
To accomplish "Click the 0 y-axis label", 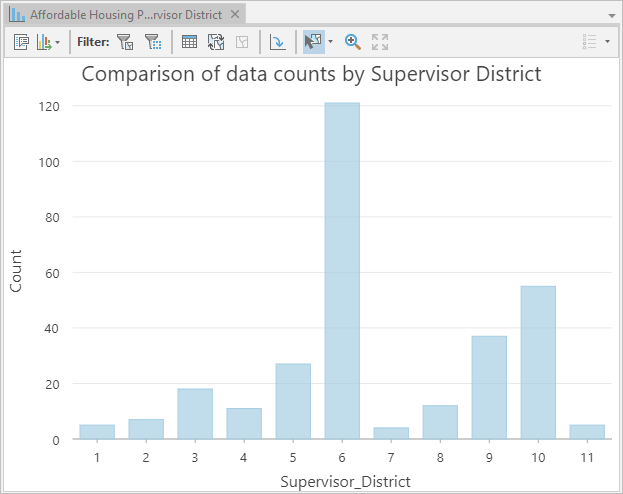I will point(56,440).
